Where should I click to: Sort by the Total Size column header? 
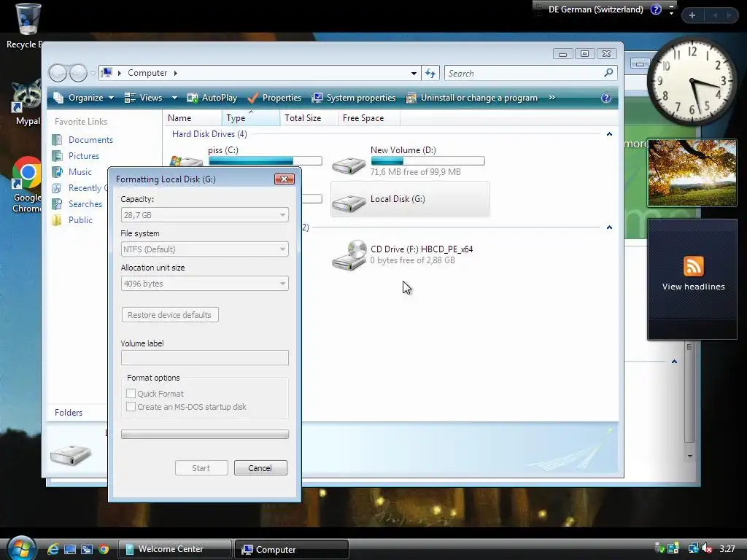coord(309,117)
